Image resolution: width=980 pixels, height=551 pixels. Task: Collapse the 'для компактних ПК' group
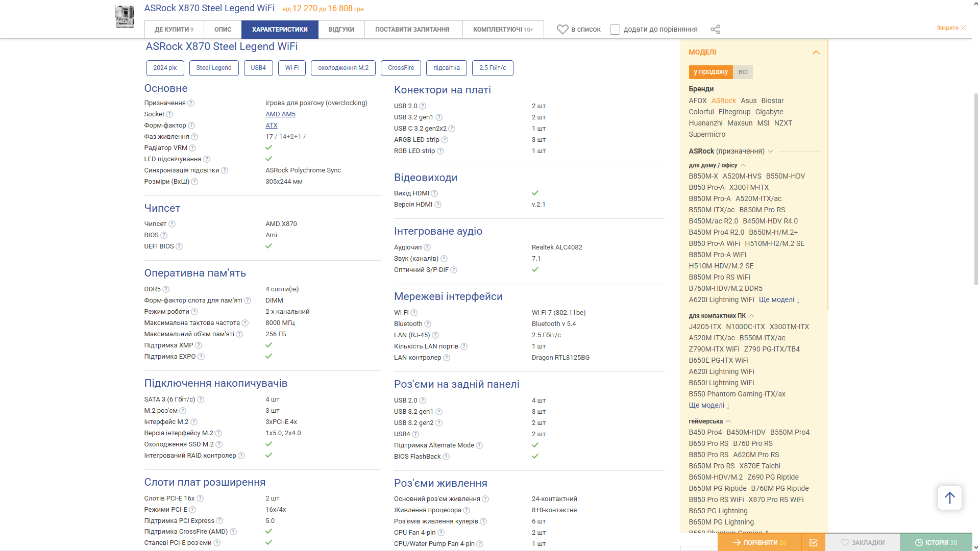pyautogui.click(x=751, y=316)
